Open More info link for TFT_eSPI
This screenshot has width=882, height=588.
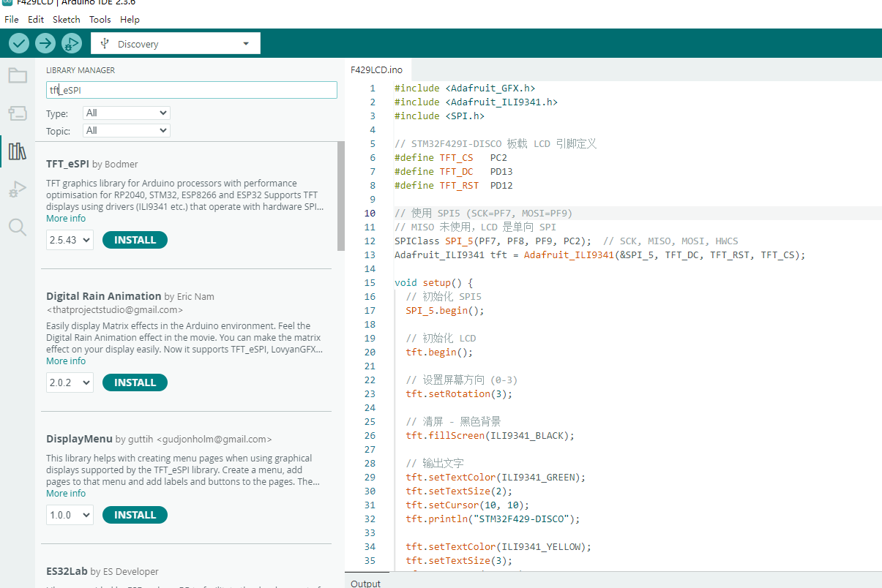(x=66, y=219)
